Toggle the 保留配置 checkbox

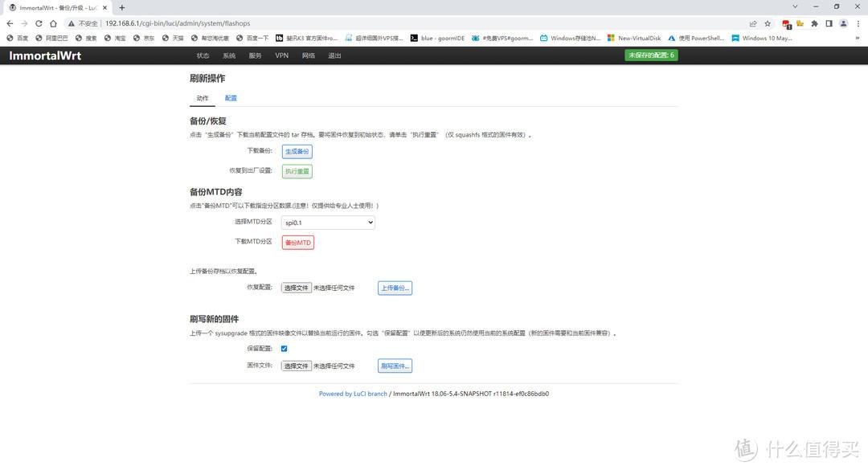pos(284,349)
